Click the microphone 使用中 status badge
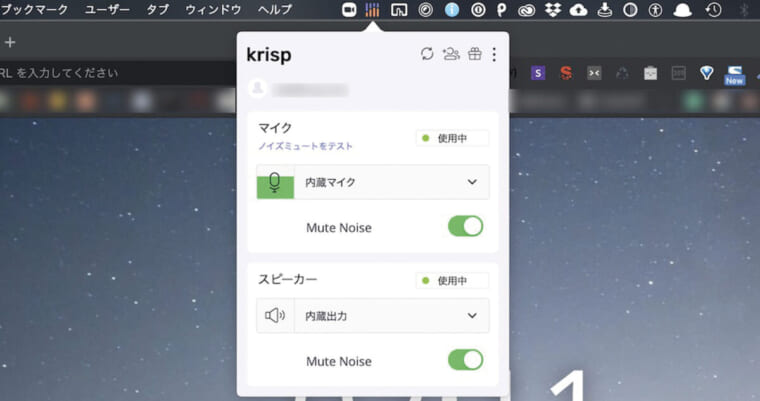Viewport: 760px width, 401px height. click(x=452, y=138)
